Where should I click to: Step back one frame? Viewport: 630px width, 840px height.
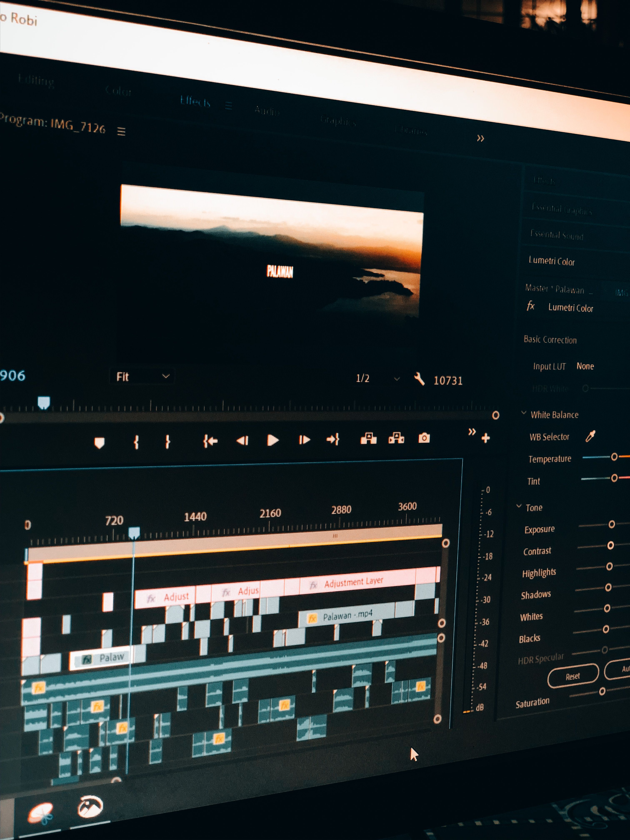click(x=242, y=440)
